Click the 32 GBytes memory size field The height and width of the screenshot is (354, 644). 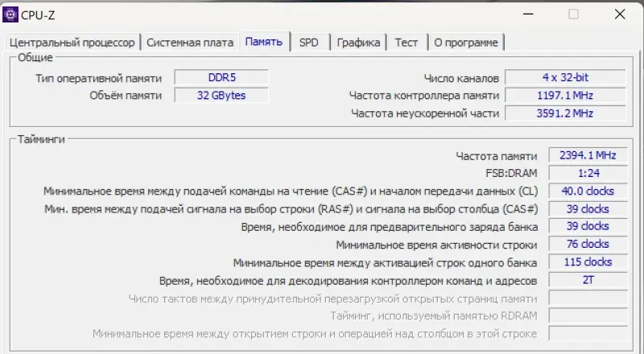click(221, 95)
